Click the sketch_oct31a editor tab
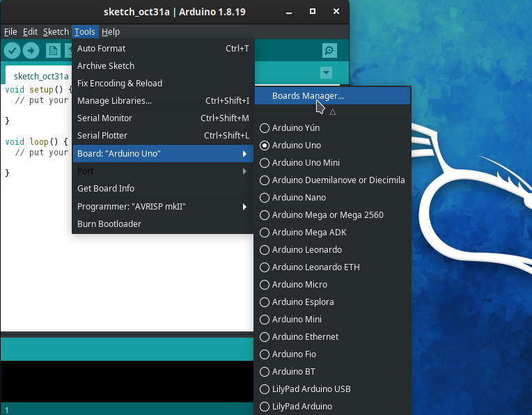This screenshot has width=532, height=415. [40, 76]
